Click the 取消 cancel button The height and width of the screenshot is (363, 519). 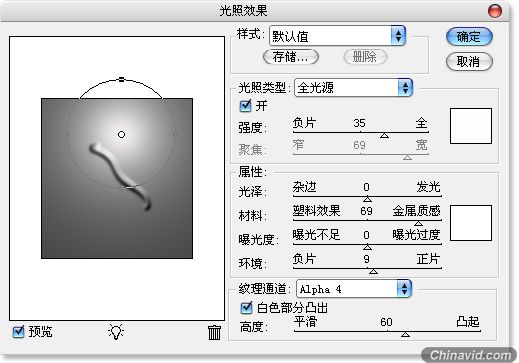[x=469, y=62]
